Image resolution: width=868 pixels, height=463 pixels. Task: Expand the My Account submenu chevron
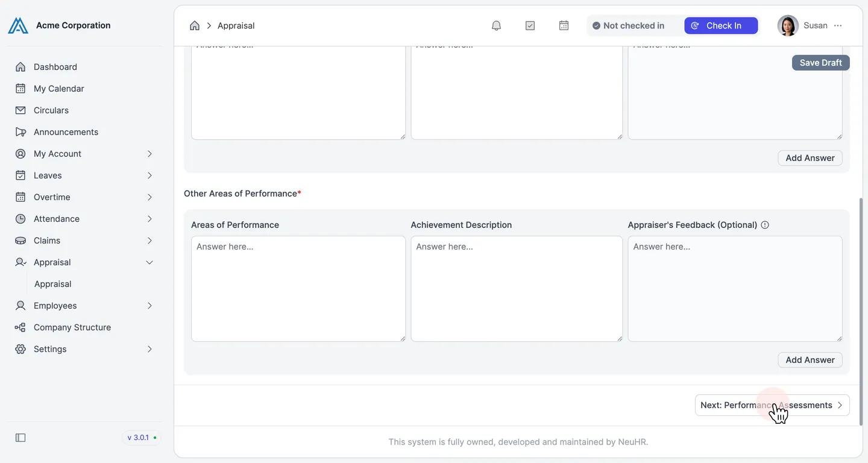149,154
